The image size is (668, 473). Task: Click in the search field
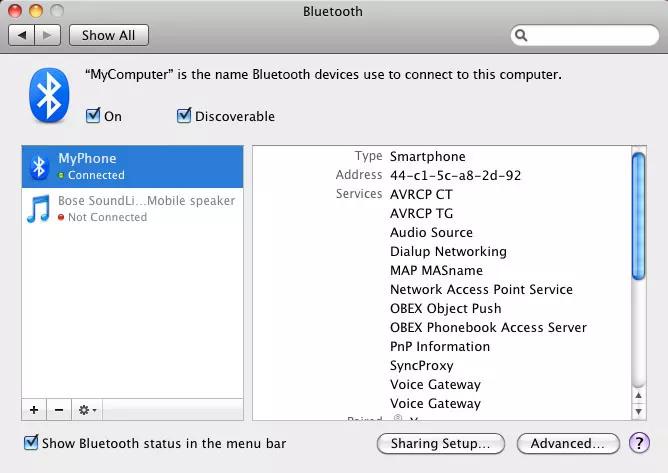point(585,35)
